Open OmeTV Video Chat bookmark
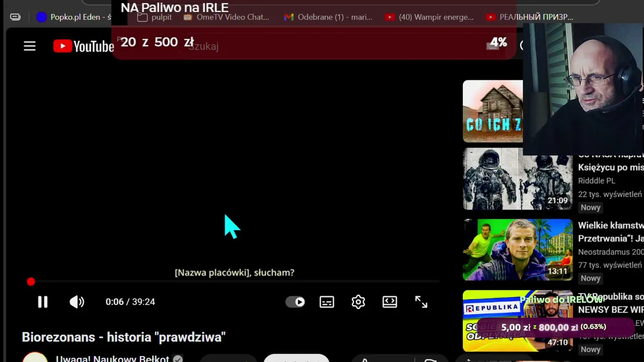Viewport: 644px width, 362px height. click(x=226, y=17)
